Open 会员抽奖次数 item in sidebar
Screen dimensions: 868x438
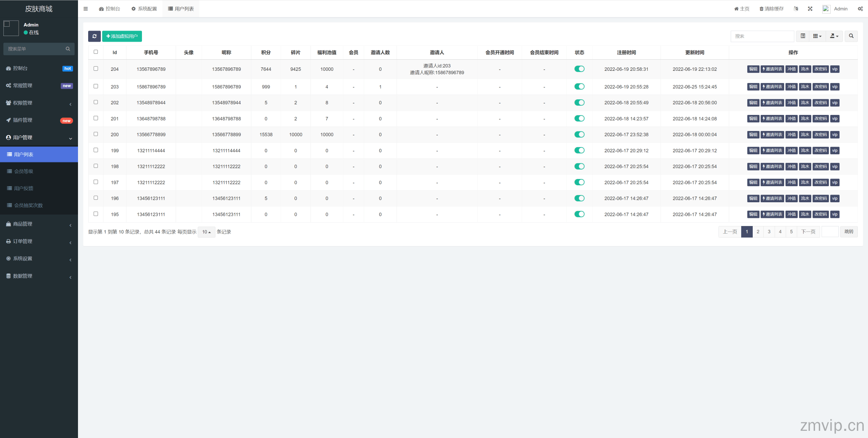click(x=39, y=205)
